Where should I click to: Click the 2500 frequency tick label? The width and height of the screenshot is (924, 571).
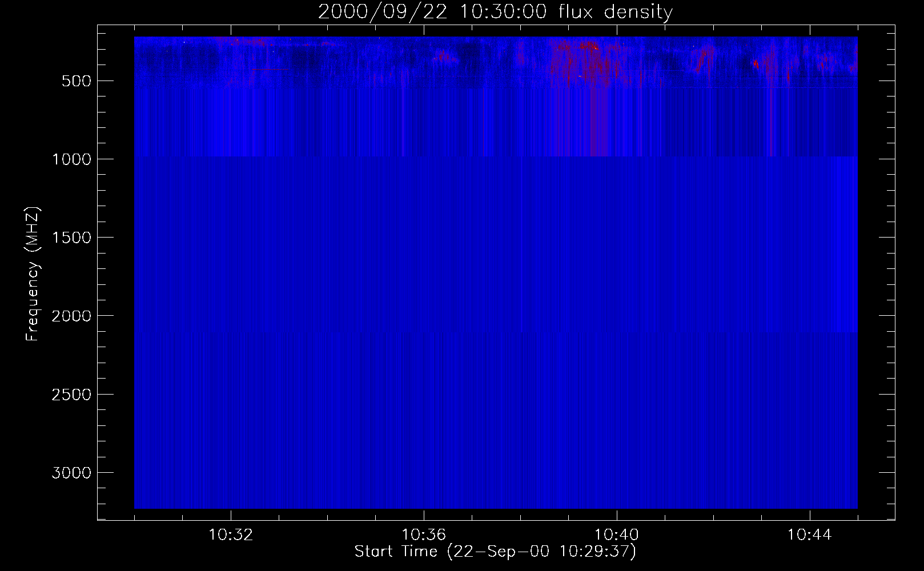(71, 395)
